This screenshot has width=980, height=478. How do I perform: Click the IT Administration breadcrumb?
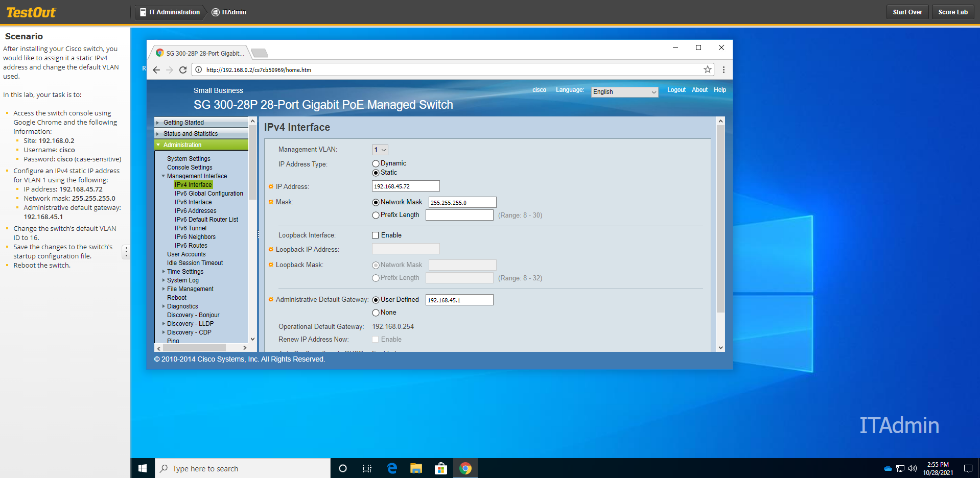170,12
